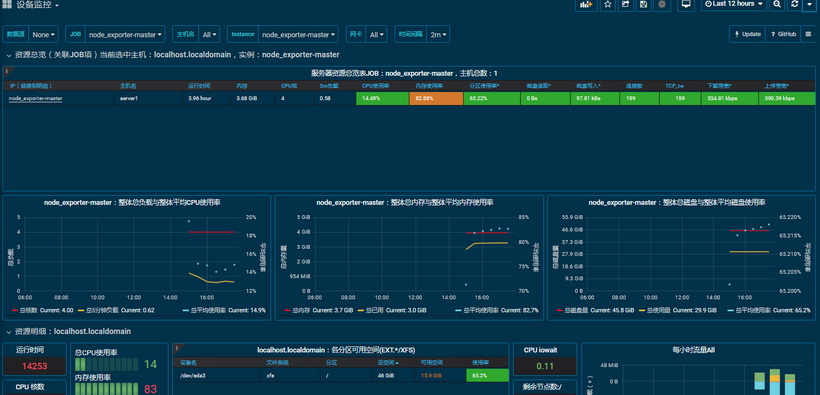Viewport: 820px width, 395px height.
Task: Sort partitions by 总空间 column
Action: click(x=388, y=362)
